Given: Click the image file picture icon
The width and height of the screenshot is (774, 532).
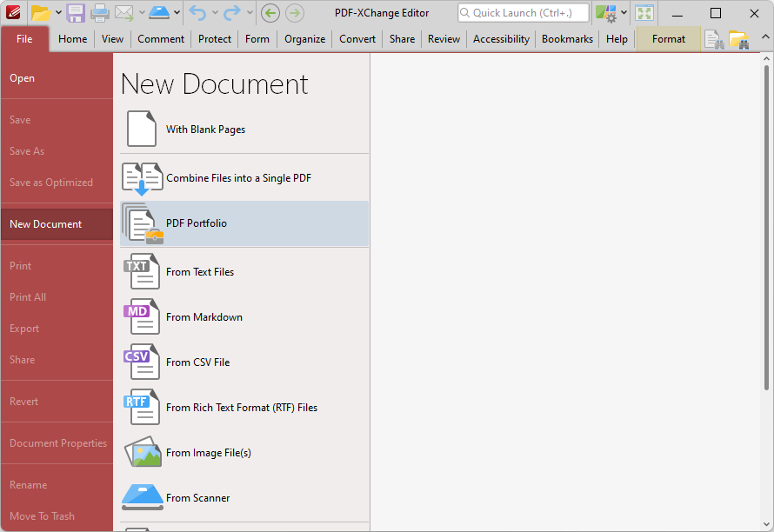Looking at the screenshot, I should (142, 451).
